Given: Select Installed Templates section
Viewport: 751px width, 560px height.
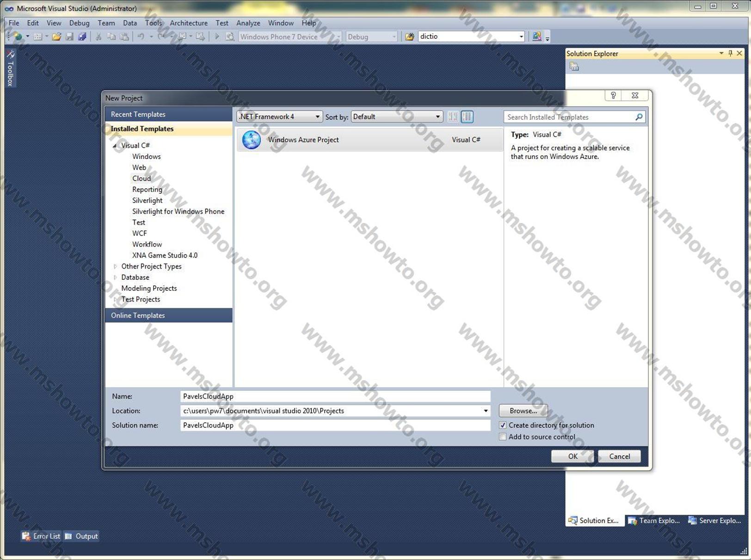Looking at the screenshot, I should click(x=169, y=129).
